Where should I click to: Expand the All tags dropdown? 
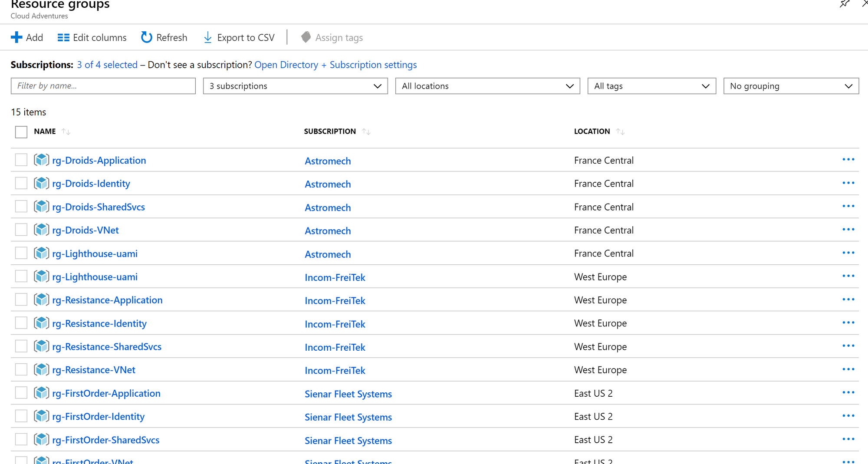tap(651, 86)
